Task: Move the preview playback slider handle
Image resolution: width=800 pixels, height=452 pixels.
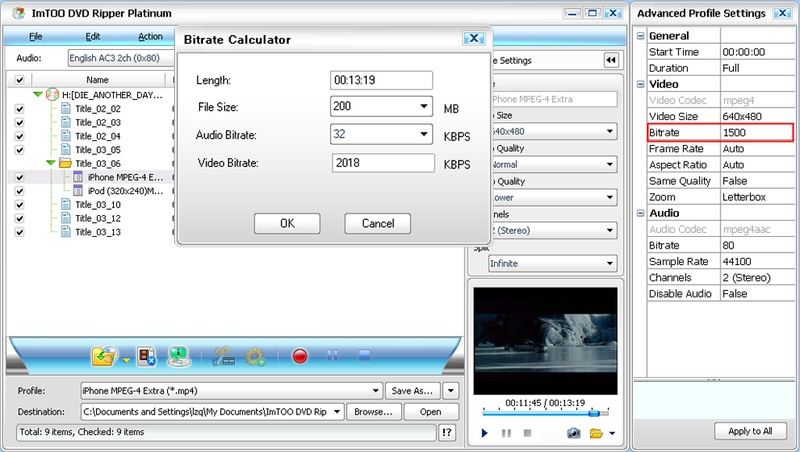Action: tap(594, 413)
